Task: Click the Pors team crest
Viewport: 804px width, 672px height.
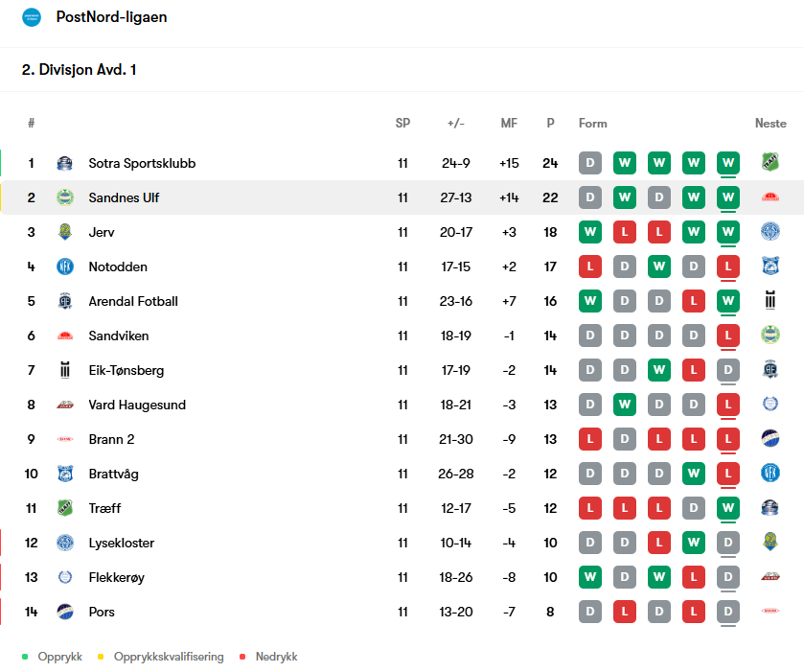Action: pos(64,612)
